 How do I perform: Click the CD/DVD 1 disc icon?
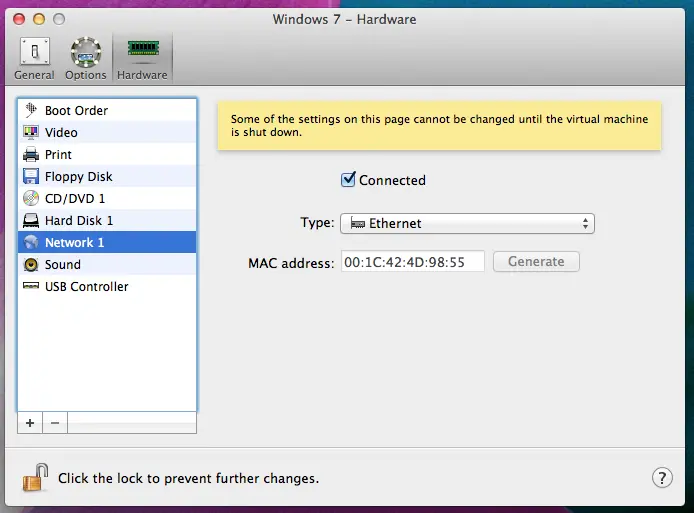pyautogui.click(x=30, y=199)
